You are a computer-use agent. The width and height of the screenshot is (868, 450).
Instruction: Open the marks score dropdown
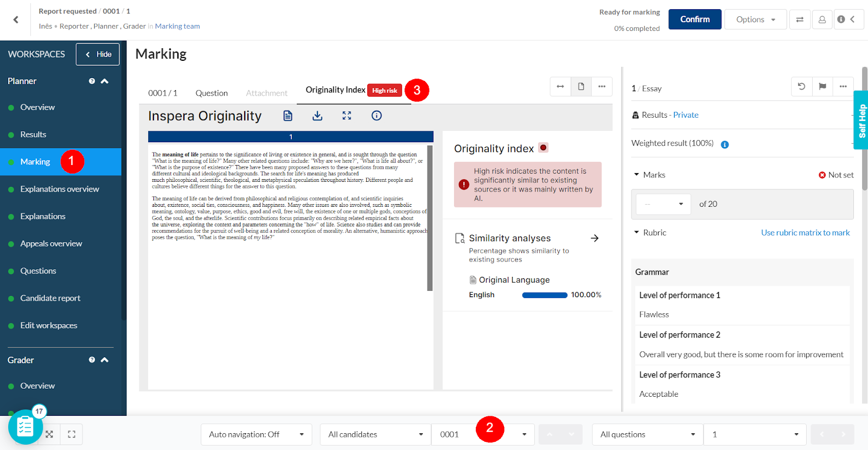[663, 204]
